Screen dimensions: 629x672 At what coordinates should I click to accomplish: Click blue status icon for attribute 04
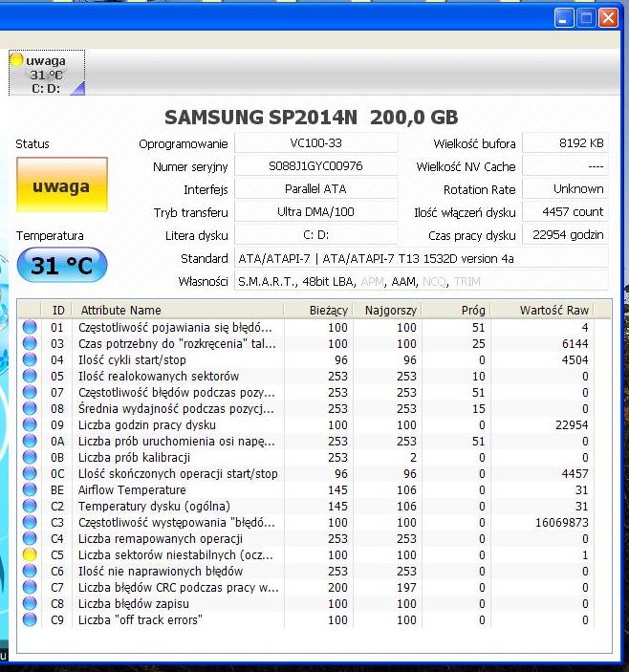(30, 360)
